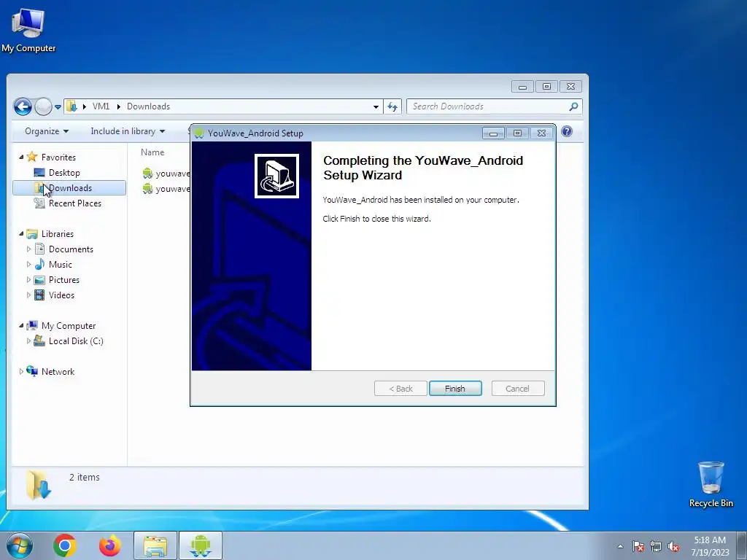The image size is (747, 560).
Task: Refresh the Downloads folder view
Action: point(392,106)
